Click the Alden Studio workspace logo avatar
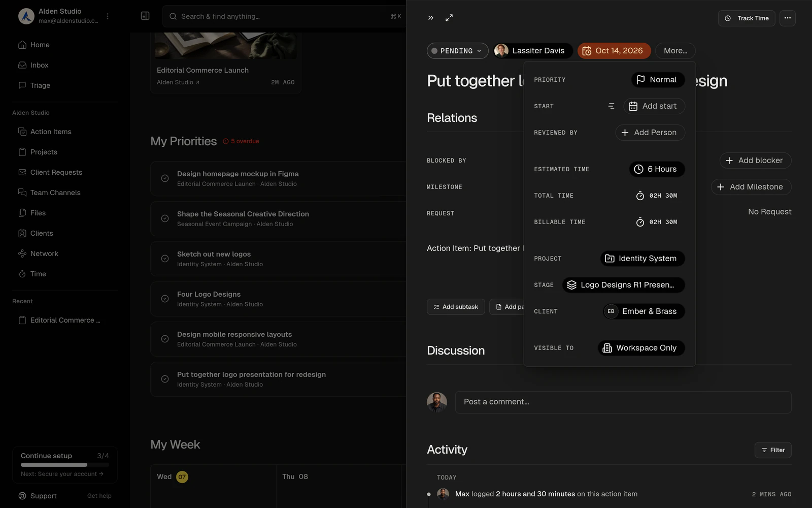Viewport: 812px width, 508px height. [x=26, y=16]
